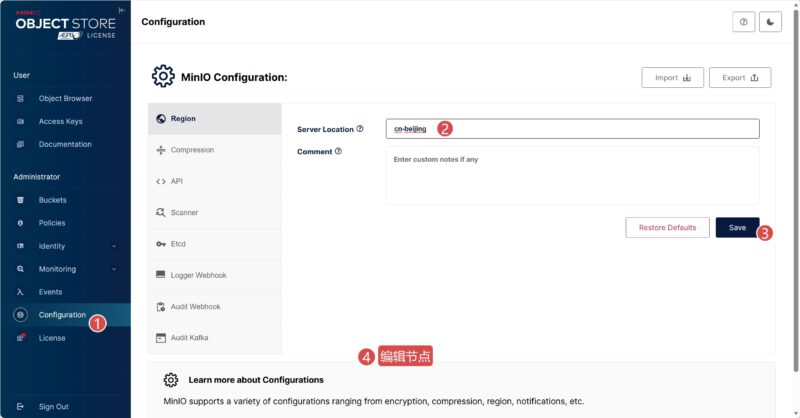800x418 pixels.
Task: Click the Buckets bucket icon
Action: click(20, 200)
